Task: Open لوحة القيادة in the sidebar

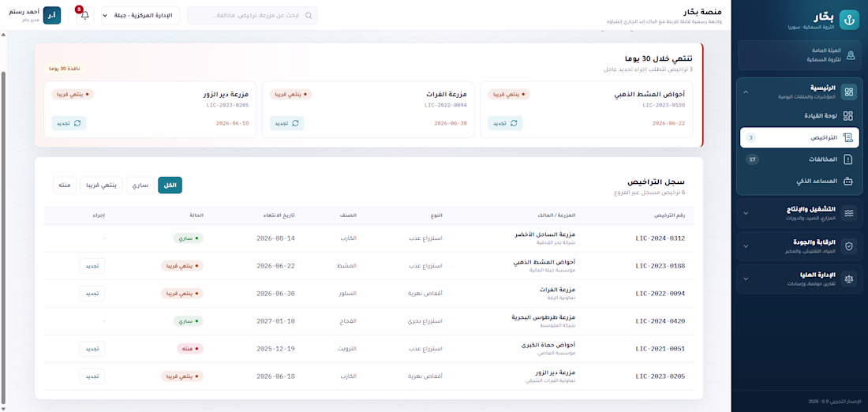Action: (x=799, y=116)
